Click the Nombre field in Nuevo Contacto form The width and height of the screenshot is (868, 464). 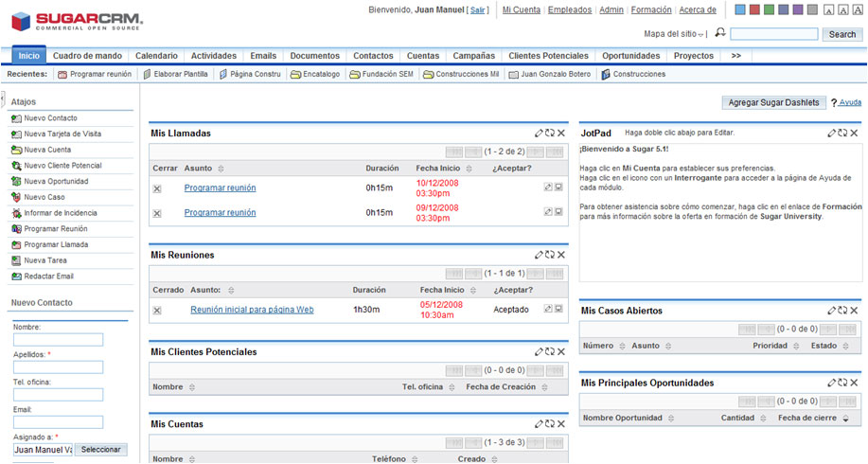tap(58, 340)
